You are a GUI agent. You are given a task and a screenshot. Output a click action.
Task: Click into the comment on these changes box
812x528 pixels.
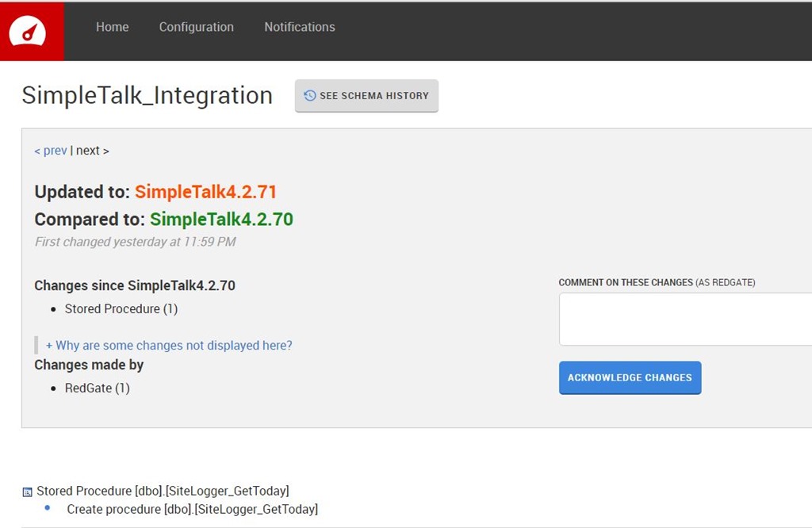(685, 319)
